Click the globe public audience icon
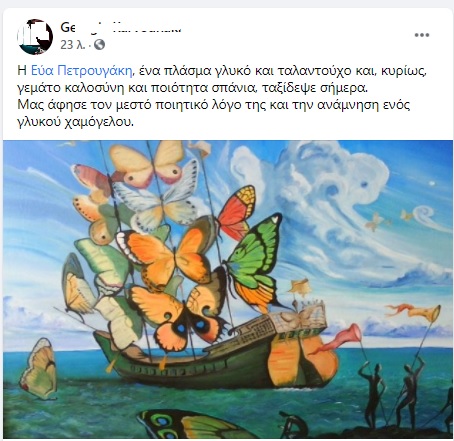 tap(99, 45)
